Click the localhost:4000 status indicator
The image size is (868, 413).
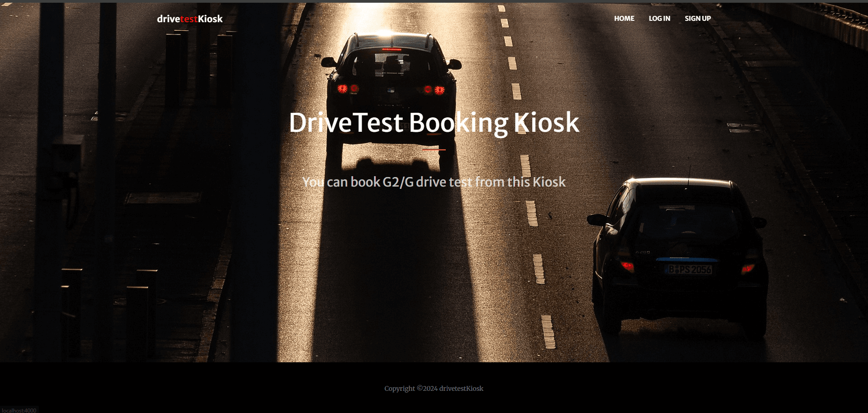(x=18, y=409)
